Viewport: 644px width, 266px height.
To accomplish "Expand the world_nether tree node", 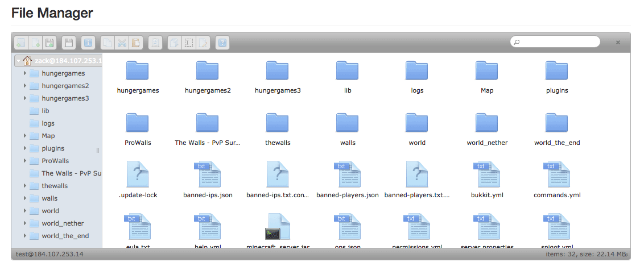I will point(24,223).
